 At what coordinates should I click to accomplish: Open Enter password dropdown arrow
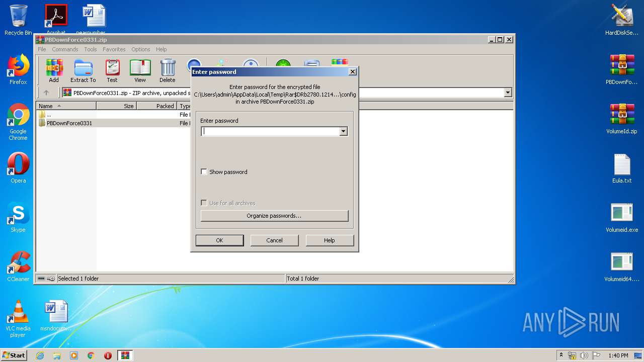pos(343,131)
